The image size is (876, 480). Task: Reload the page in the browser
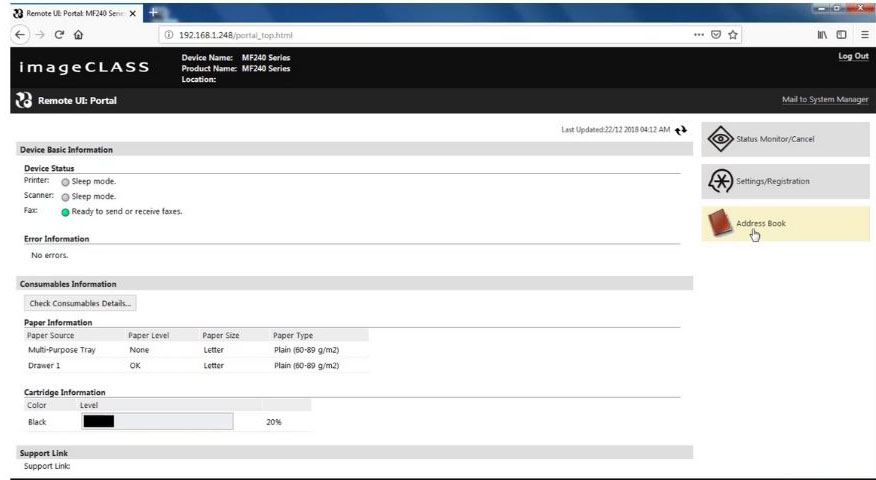click(60, 35)
